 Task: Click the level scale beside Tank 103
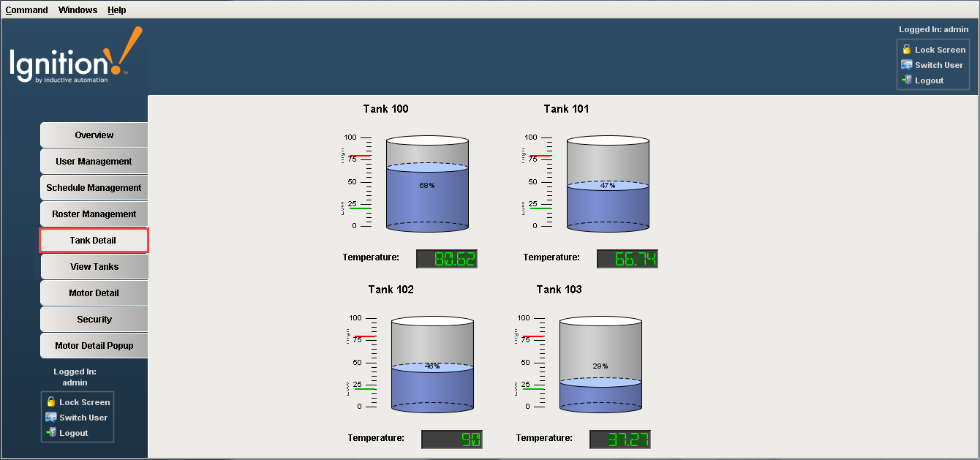pos(529,363)
